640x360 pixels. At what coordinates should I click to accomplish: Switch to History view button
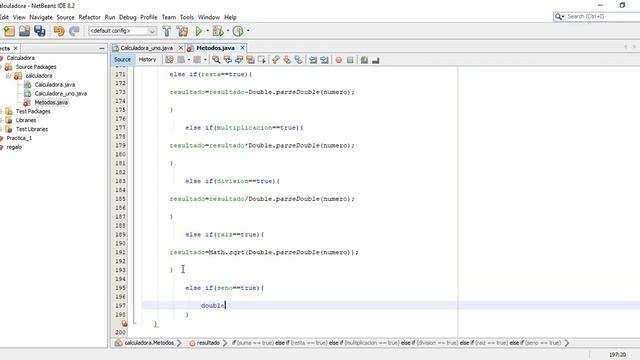(147, 60)
